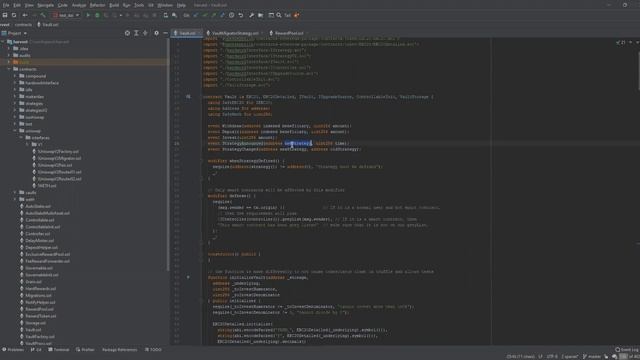Expand the highlighted build folder
Screen dimensions: 640x360
[9, 62]
